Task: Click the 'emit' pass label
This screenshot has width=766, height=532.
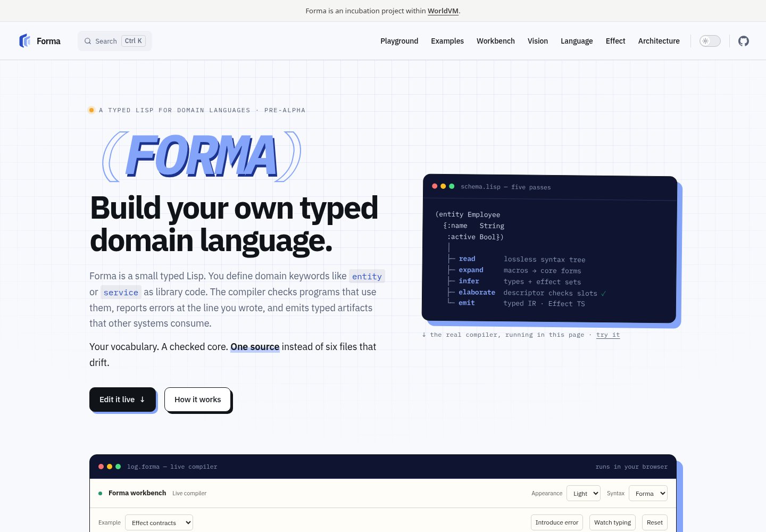Action: [x=467, y=303]
